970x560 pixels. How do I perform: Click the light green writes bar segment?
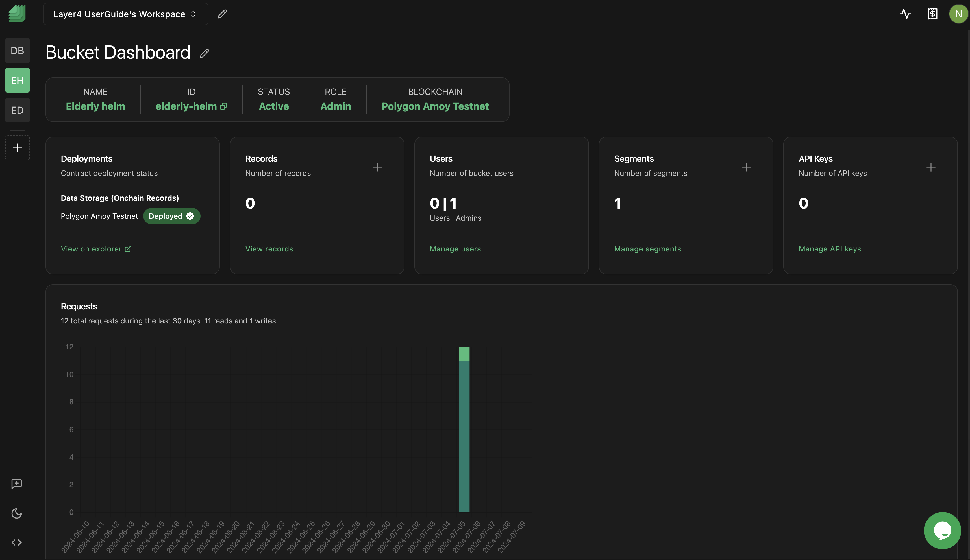point(464,354)
